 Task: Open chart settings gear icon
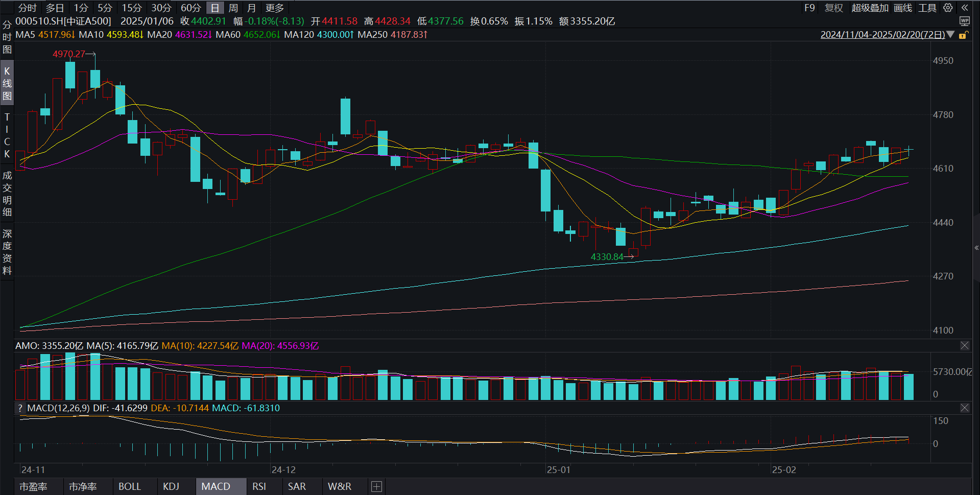tap(948, 8)
